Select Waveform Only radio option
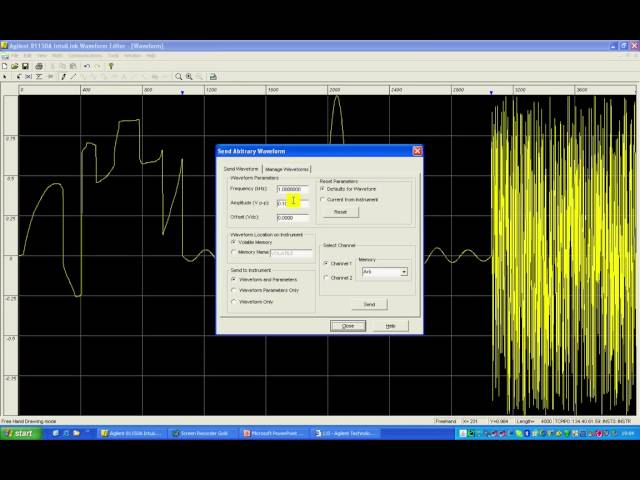This screenshot has height=480, width=640. pos(234,302)
